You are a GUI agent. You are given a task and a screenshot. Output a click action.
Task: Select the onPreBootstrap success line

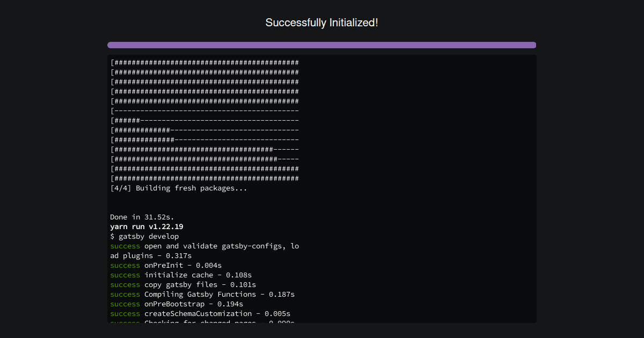coord(177,304)
